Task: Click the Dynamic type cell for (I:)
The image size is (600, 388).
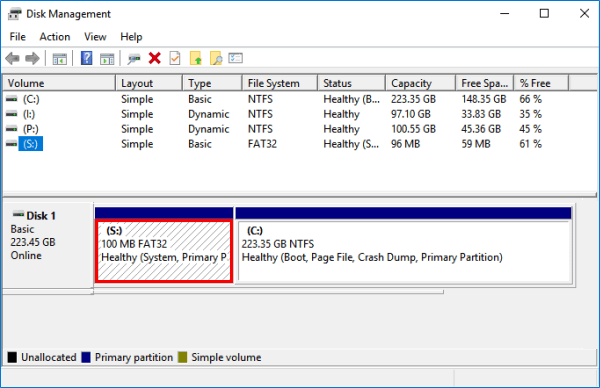Action: pyautogui.click(x=209, y=114)
